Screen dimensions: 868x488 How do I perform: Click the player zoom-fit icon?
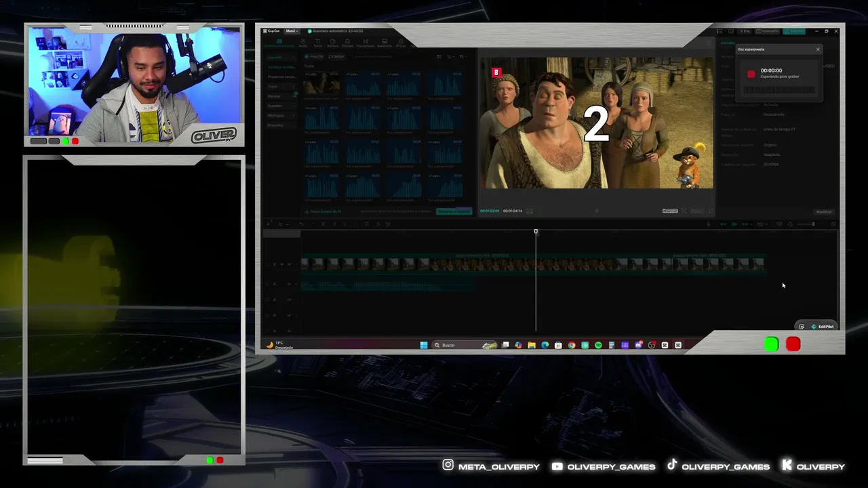click(x=684, y=211)
